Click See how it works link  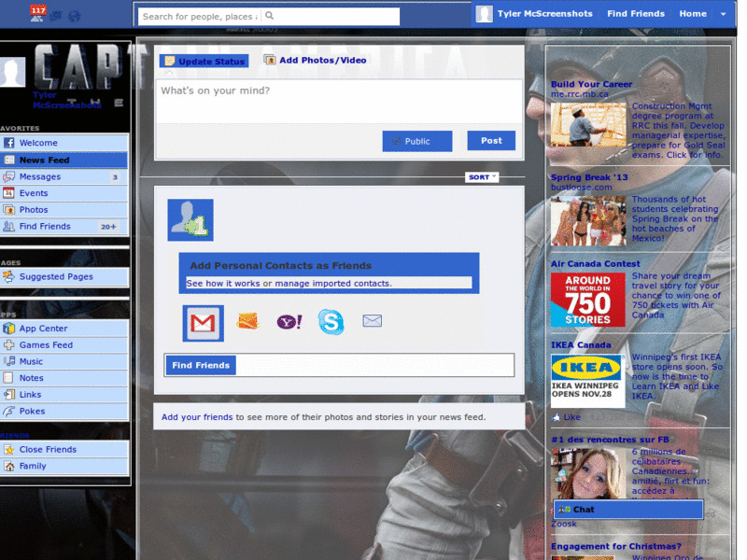[x=223, y=284]
